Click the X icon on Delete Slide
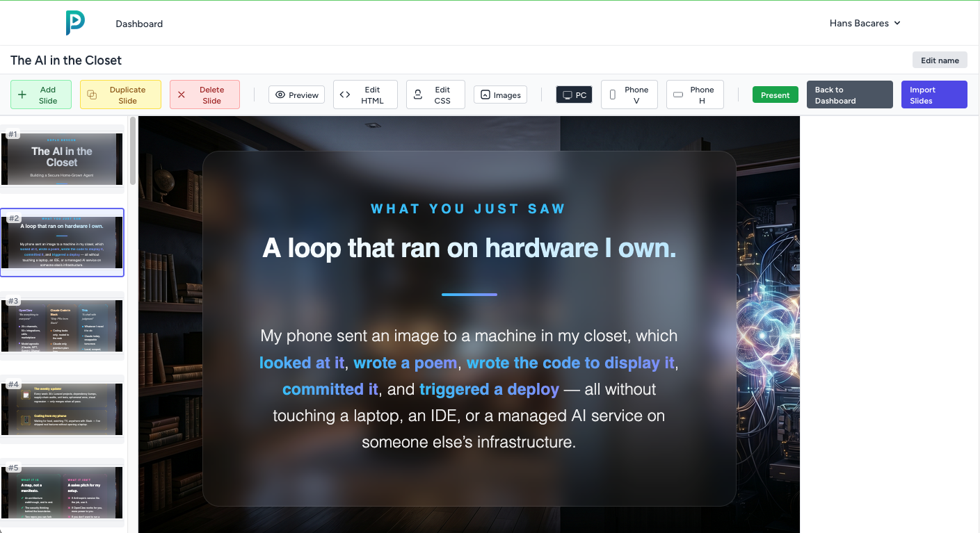This screenshot has height=533, width=980. pos(182,95)
